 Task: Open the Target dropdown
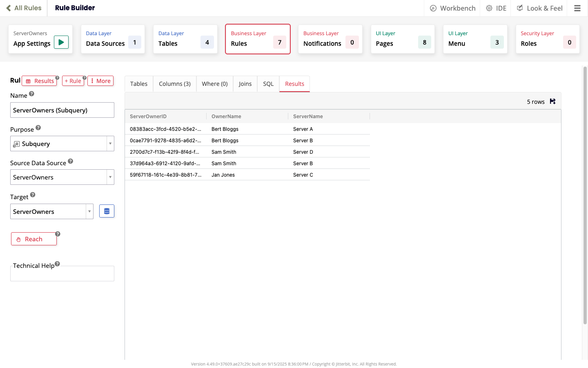89,211
